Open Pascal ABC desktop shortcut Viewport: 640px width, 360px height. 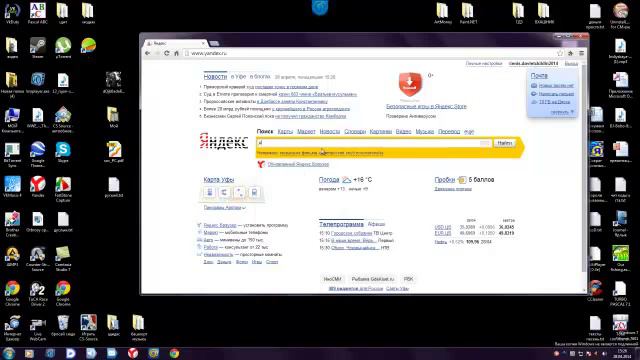(x=38, y=13)
